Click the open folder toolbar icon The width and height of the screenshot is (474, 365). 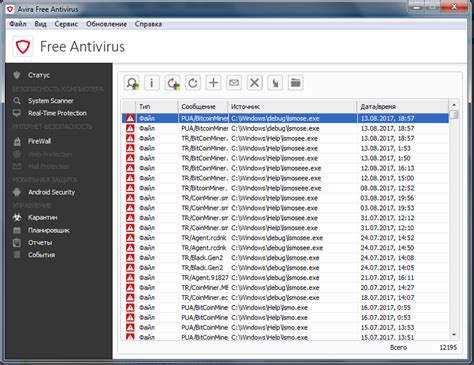[x=296, y=83]
